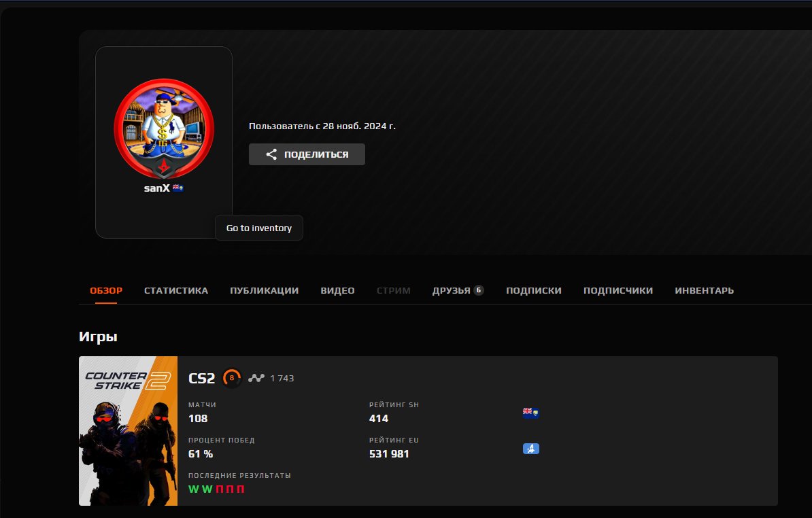Click the blue region icon in the Рейтинг EU row
The height and width of the screenshot is (518, 812).
pyautogui.click(x=530, y=449)
